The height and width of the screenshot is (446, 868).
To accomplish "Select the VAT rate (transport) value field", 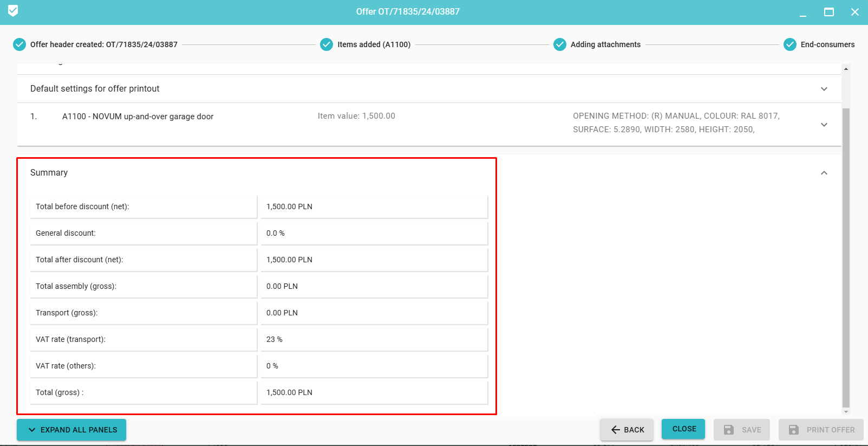I will point(374,339).
